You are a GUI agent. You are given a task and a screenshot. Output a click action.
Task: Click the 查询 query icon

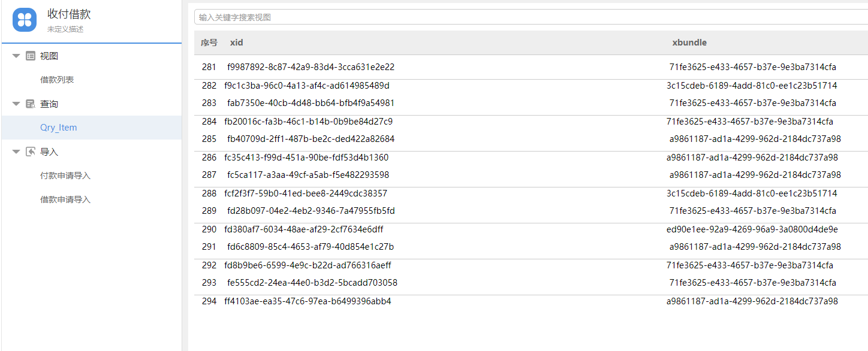coord(30,104)
